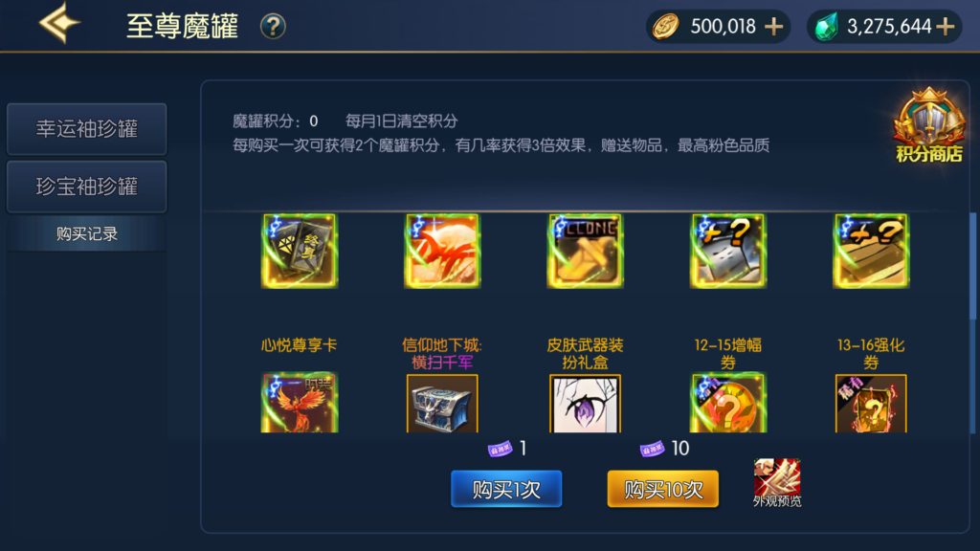Viewport: 980px width, 551px height.
Task: Switch to the 幸运袖珍罐 tab
Action: (87, 129)
